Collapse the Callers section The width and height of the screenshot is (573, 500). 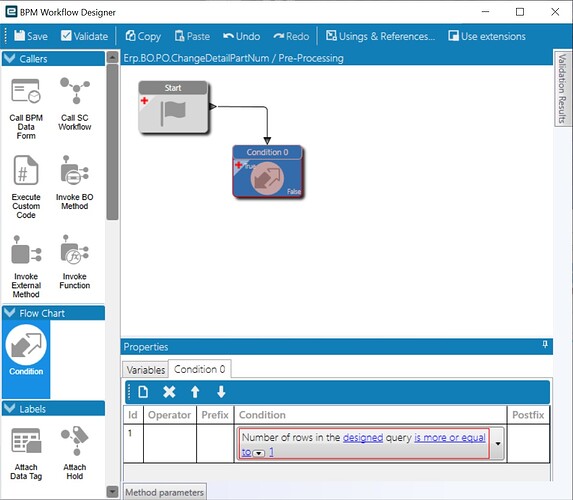pyautogui.click(x=10, y=58)
